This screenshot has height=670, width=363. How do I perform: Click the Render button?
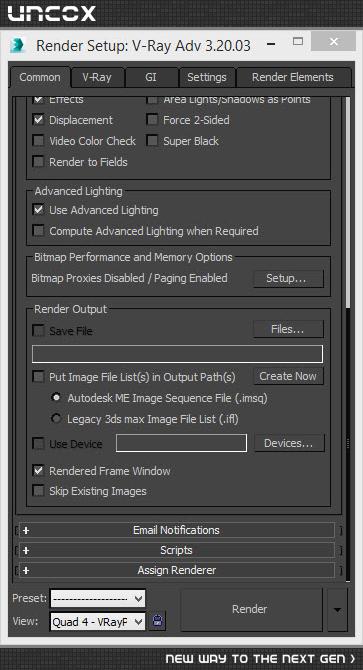tap(250, 610)
